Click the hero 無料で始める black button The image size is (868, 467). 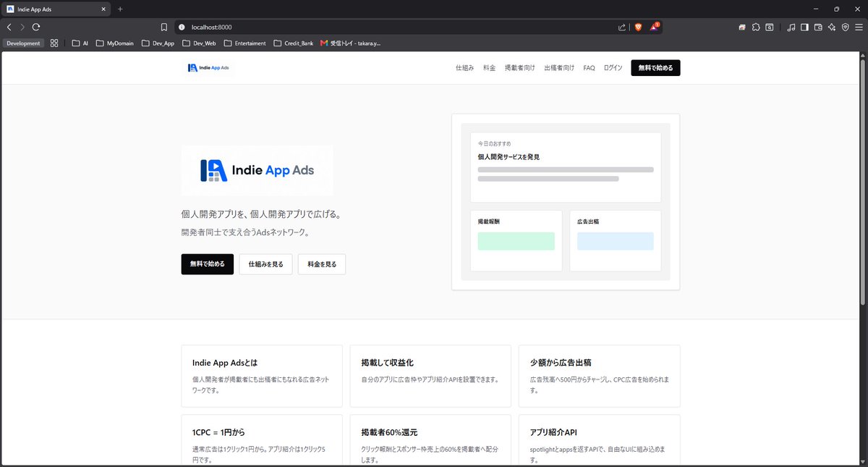coord(208,264)
